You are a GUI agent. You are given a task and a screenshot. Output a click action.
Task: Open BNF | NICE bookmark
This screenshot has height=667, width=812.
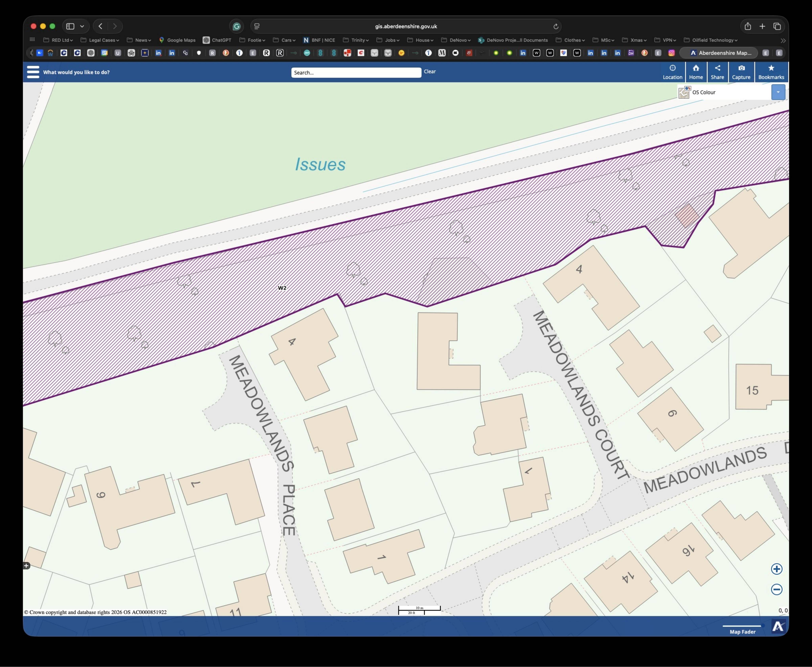[x=319, y=40]
